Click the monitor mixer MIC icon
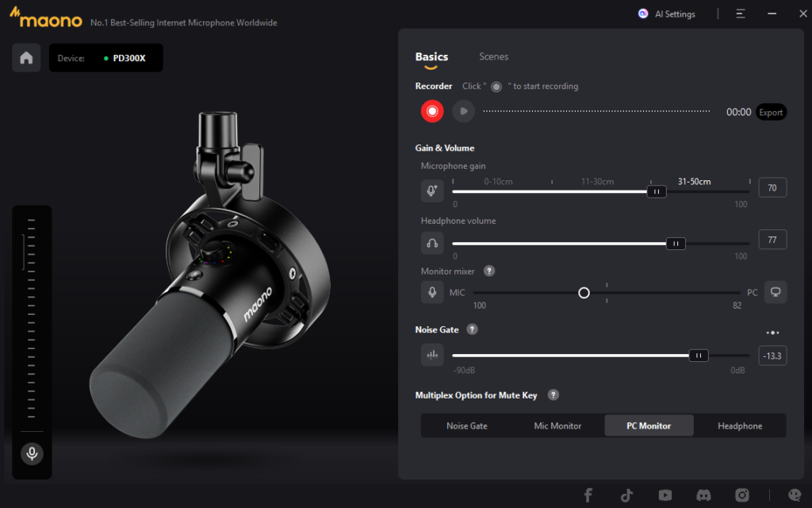Image resolution: width=812 pixels, height=508 pixels. click(432, 292)
